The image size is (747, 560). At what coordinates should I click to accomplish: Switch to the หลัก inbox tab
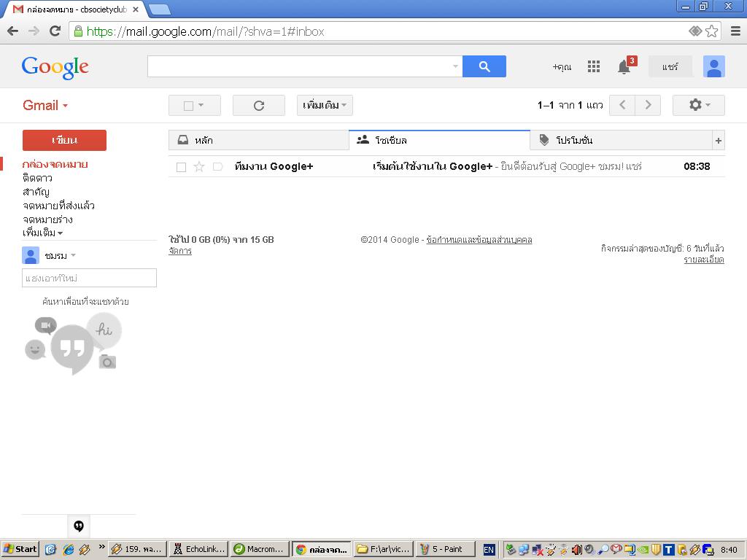259,140
